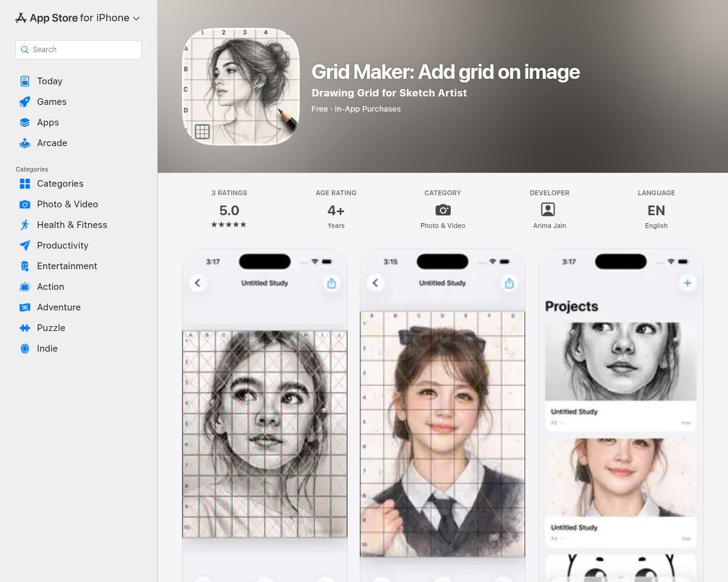Click the search magnifier icon

click(25, 50)
